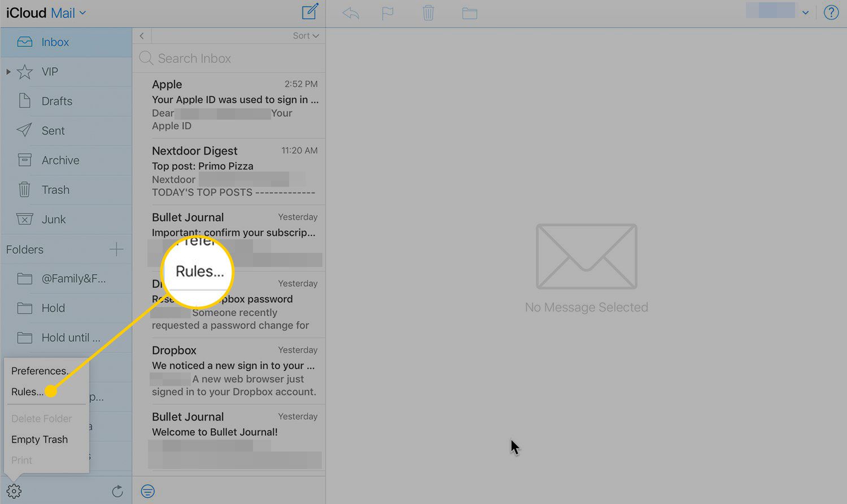Click the Drafts document icon
Viewport: 847px width, 504px height.
(24, 100)
